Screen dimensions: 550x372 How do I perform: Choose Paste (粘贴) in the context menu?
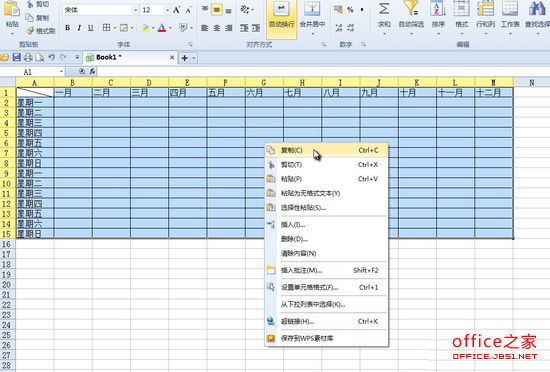click(x=327, y=179)
